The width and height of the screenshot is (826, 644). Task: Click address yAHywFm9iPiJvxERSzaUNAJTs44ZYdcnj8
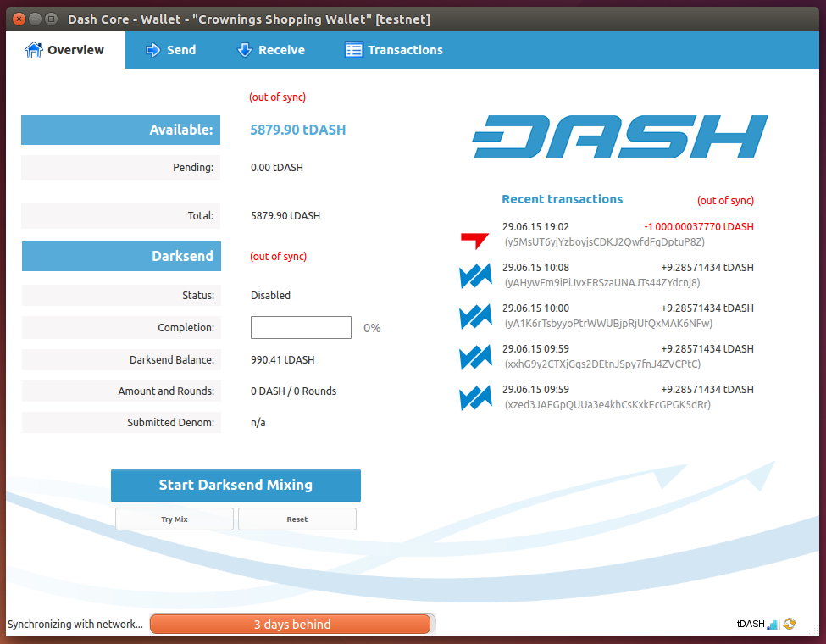[x=602, y=283]
